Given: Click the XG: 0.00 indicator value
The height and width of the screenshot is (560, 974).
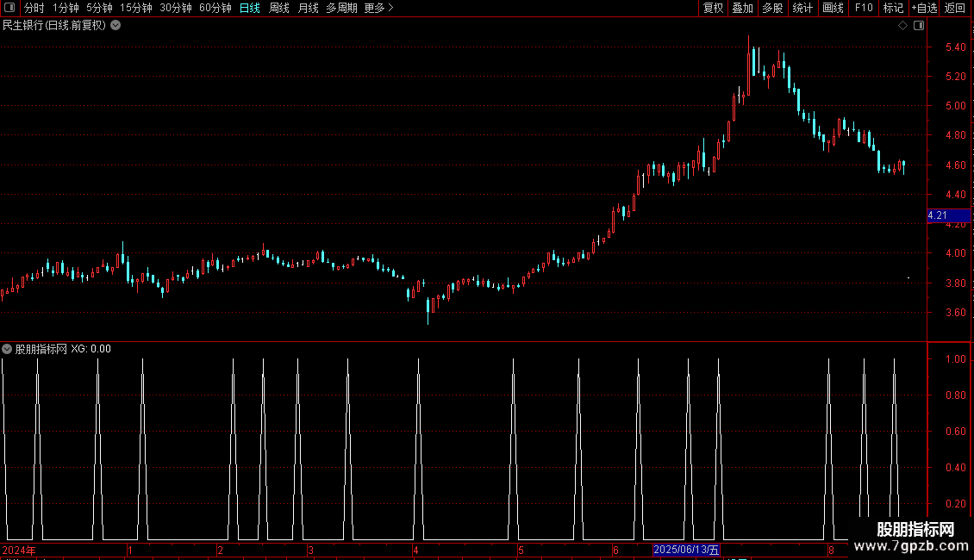Looking at the screenshot, I should click(x=91, y=349).
